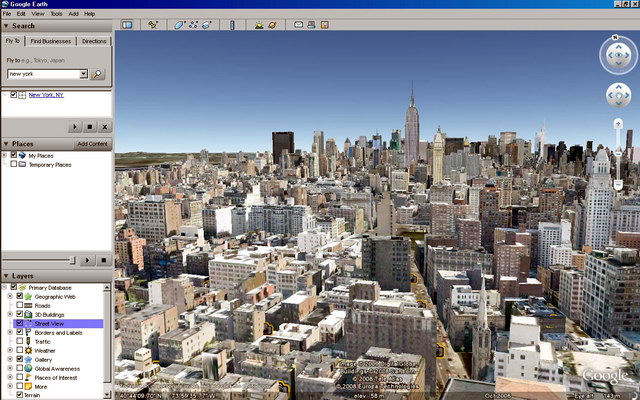Switch to the Directions tab
The width and height of the screenshot is (640, 400).
point(94,41)
